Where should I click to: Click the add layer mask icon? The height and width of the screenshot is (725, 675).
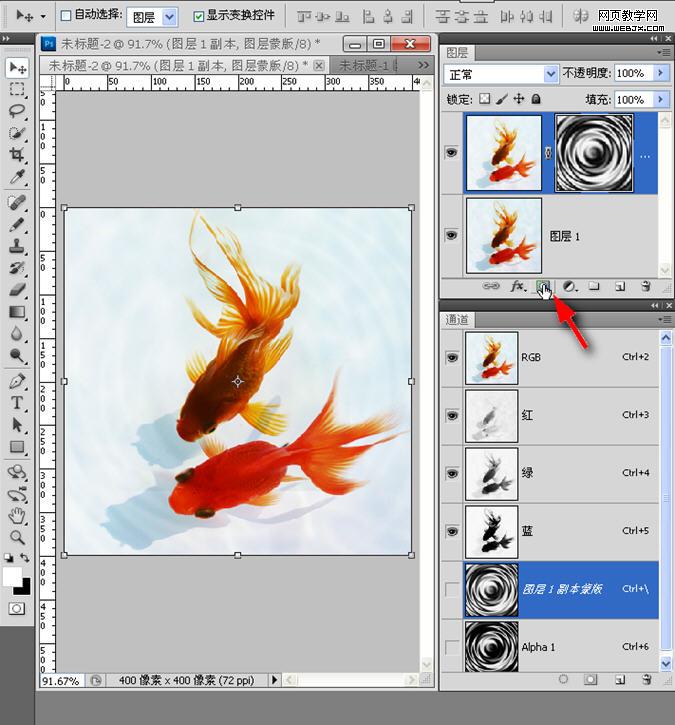pyautogui.click(x=543, y=286)
